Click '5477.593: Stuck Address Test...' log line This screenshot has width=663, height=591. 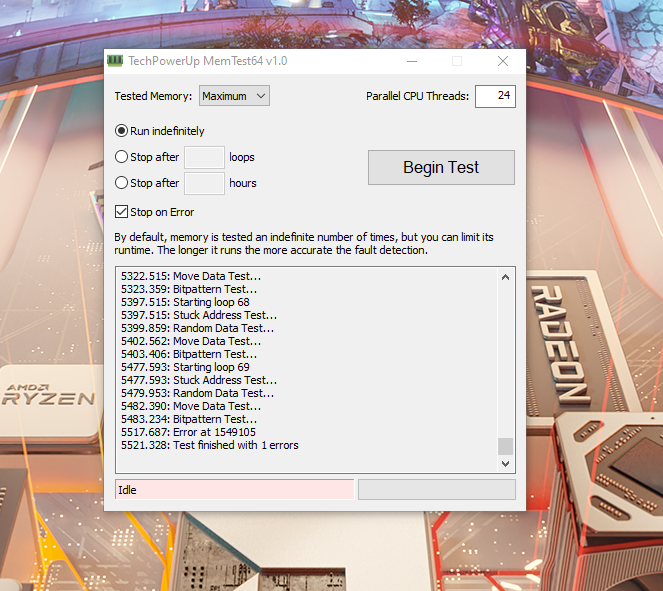[x=199, y=380]
